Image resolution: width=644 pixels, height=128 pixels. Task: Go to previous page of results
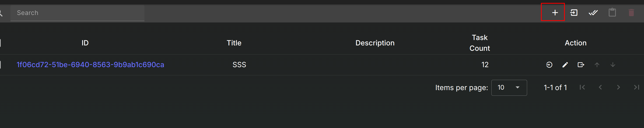[x=600, y=88]
